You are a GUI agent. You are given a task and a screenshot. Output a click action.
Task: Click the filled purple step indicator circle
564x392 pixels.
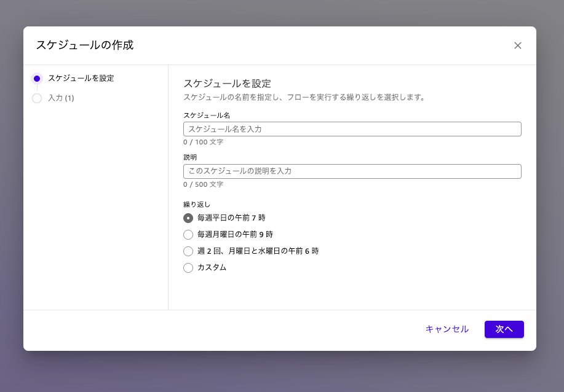coord(37,79)
